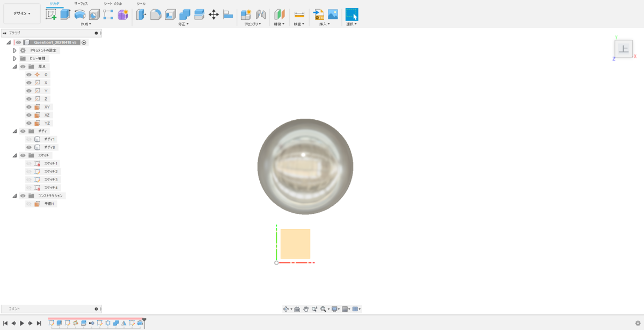This screenshot has width=644, height=330.
Task: Collapse the コンストラクション folder
Action: click(x=14, y=196)
